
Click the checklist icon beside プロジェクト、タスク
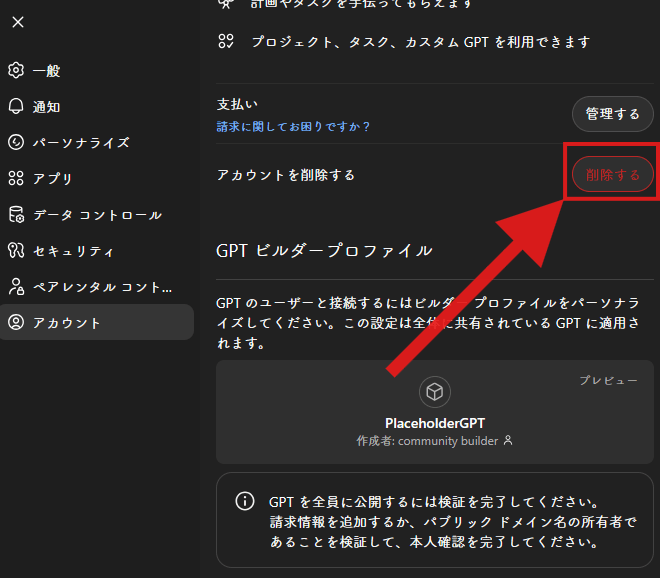[x=227, y=42]
